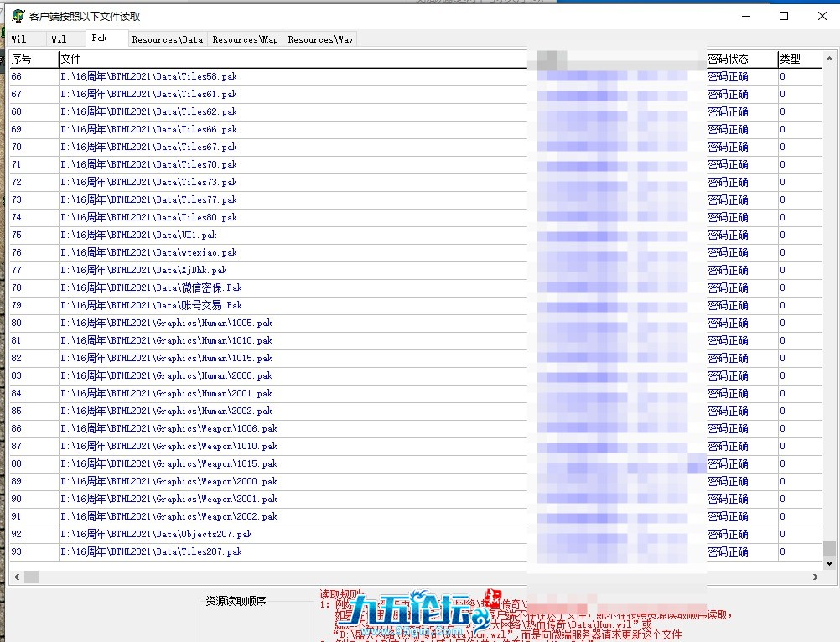Viewport: 840px width, 642px height.
Task: Select Graphics\Weapon\1006.pak row
Action: (x=416, y=429)
